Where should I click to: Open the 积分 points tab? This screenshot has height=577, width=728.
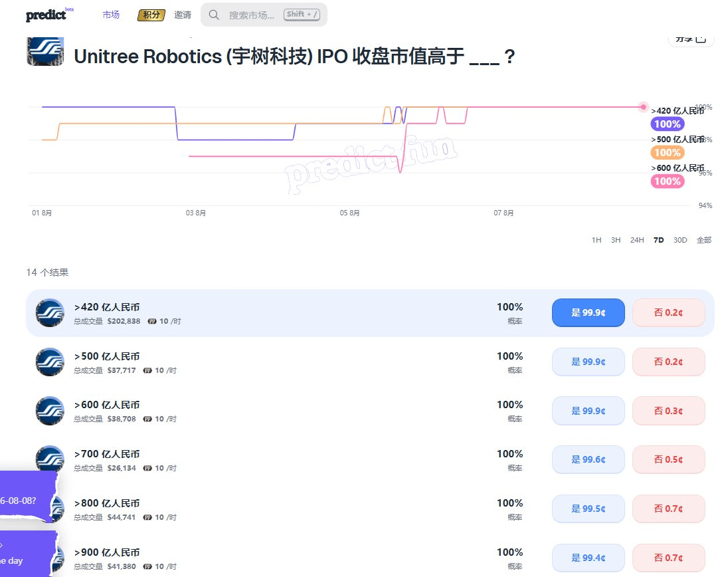[151, 15]
